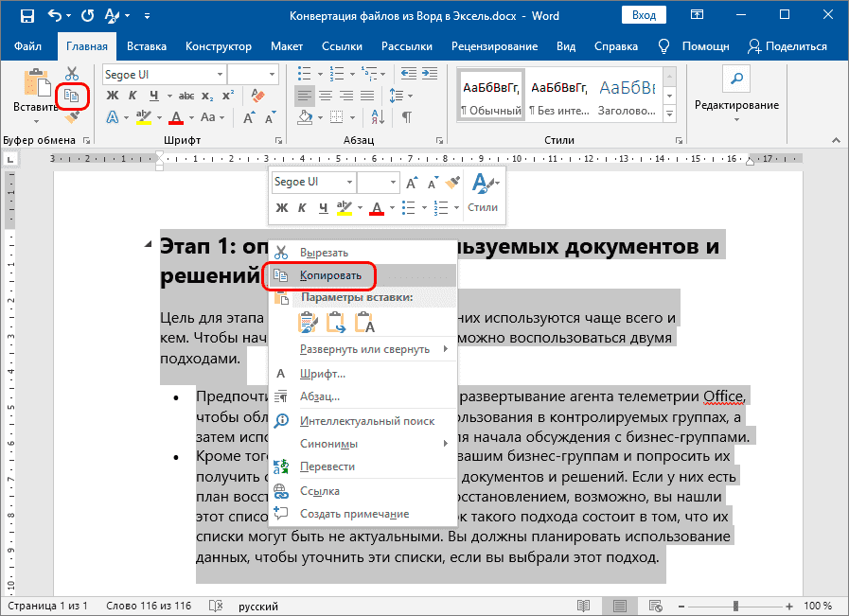Enable italic formatting on the ribbon

132,95
